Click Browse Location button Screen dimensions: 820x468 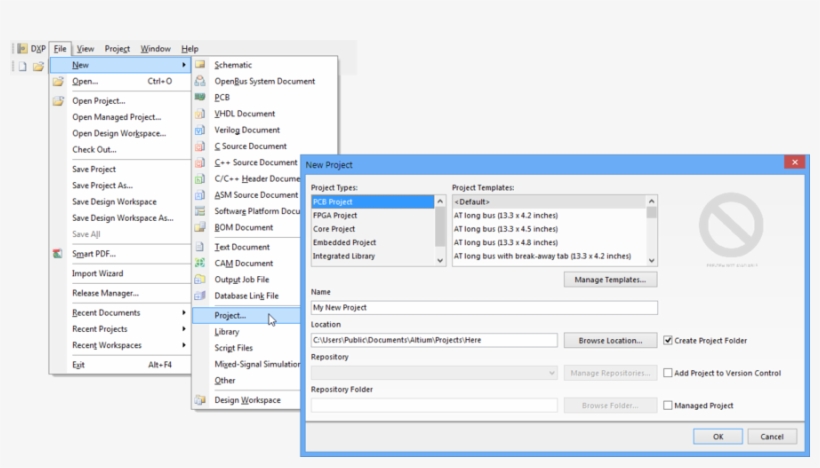610,340
